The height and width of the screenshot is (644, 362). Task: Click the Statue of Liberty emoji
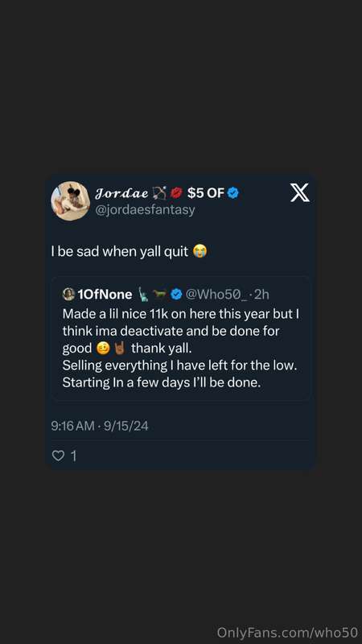click(x=143, y=294)
